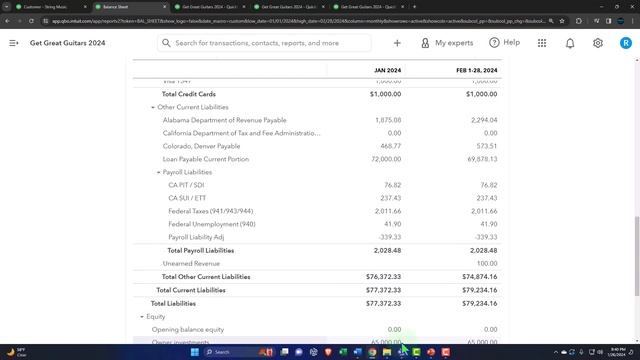Bookmark this page with the star icon
This screenshot has width=640, height=360.
(562, 21)
